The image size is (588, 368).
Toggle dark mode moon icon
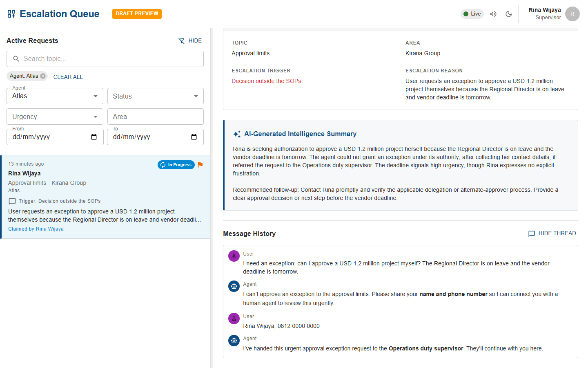[509, 14]
